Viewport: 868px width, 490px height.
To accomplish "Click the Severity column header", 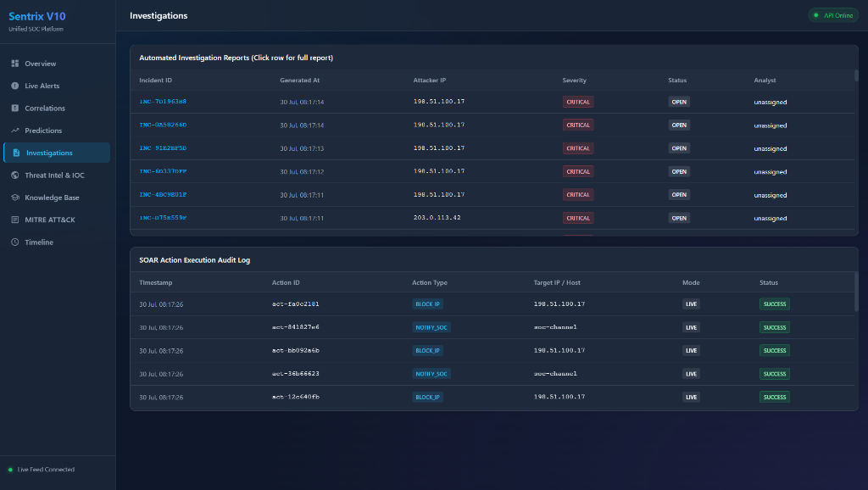I will pos(574,81).
